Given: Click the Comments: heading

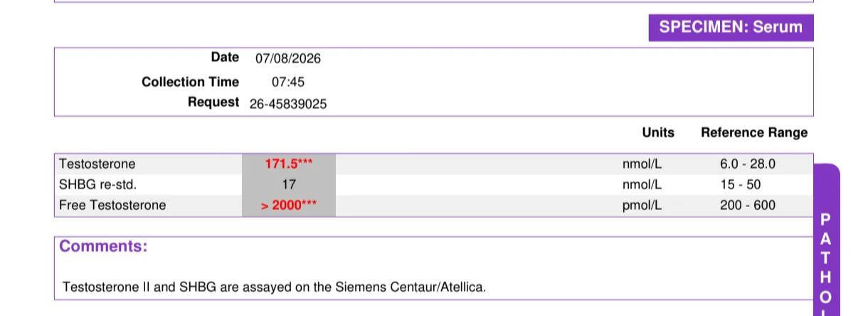Looking at the screenshot, I should tap(103, 246).
